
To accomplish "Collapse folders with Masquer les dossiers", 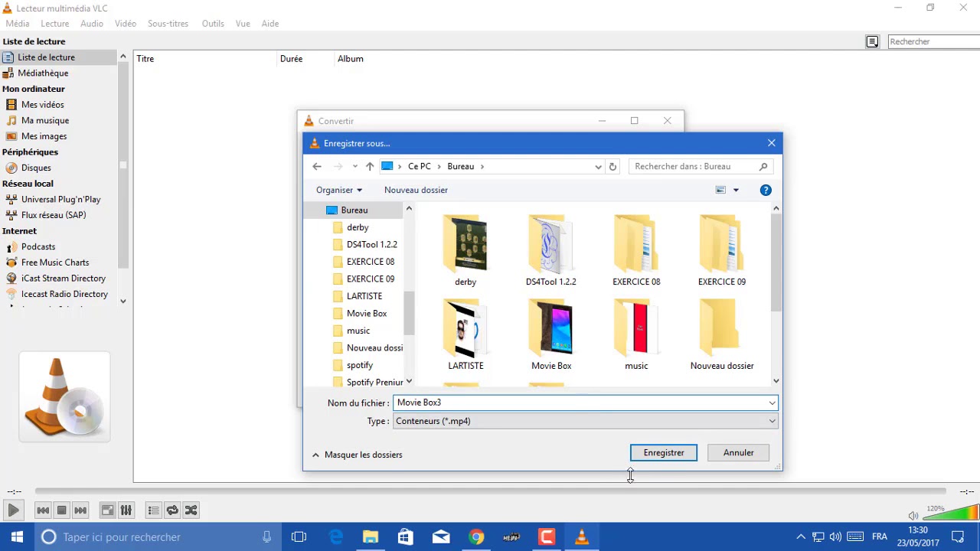I will click(x=357, y=455).
